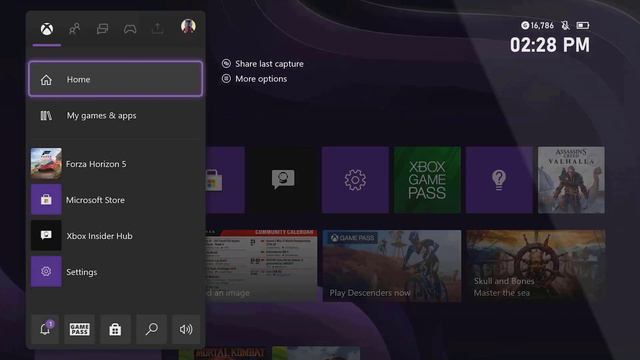Open the dashboard Settings gear tile
This screenshot has width=640, height=360.
[x=355, y=180]
